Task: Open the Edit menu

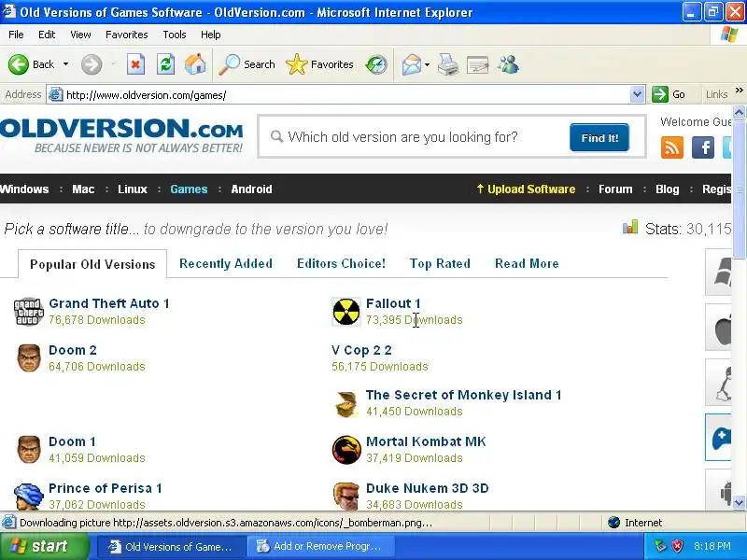Action: click(47, 35)
